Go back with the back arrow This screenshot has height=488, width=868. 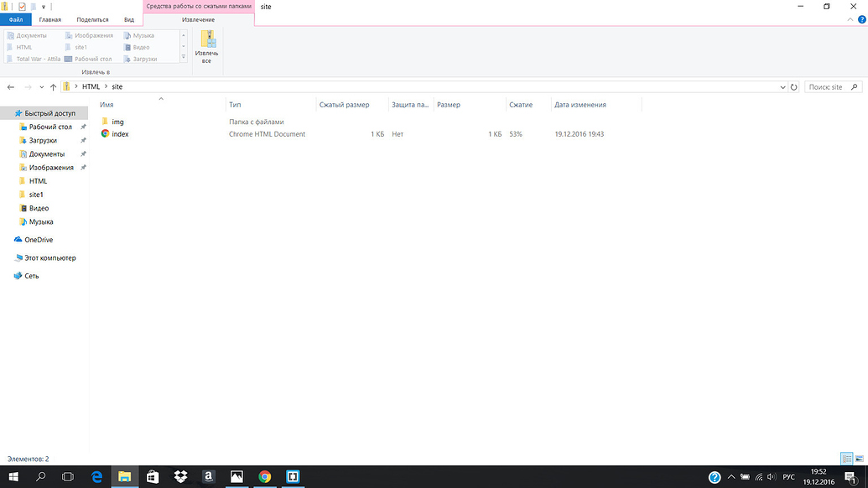pos(11,87)
